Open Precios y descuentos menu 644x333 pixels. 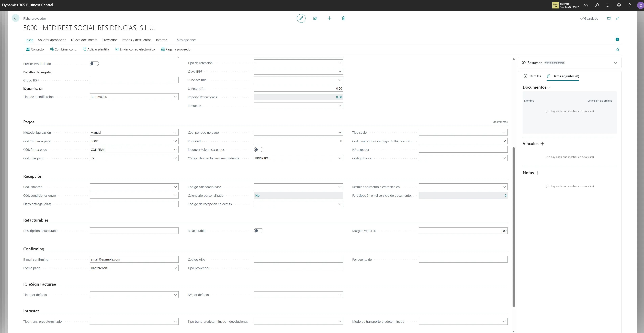pyautogui.click(x=136, y=40)
